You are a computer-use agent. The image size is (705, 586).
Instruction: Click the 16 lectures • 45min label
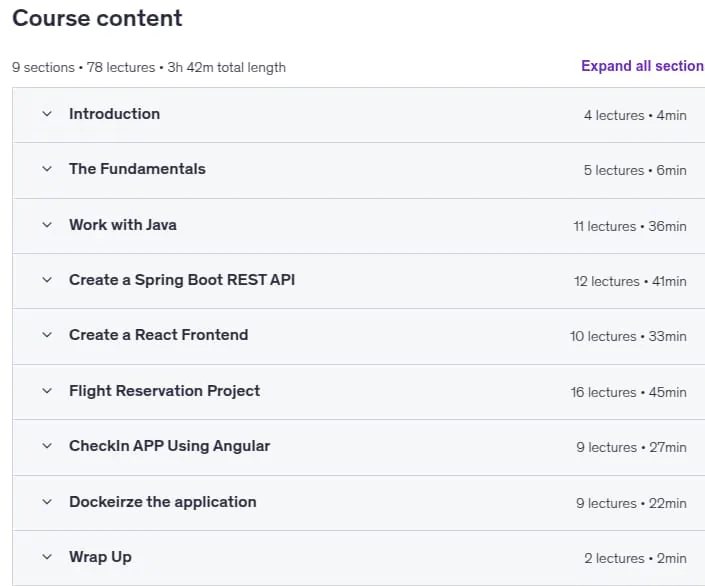629,392
